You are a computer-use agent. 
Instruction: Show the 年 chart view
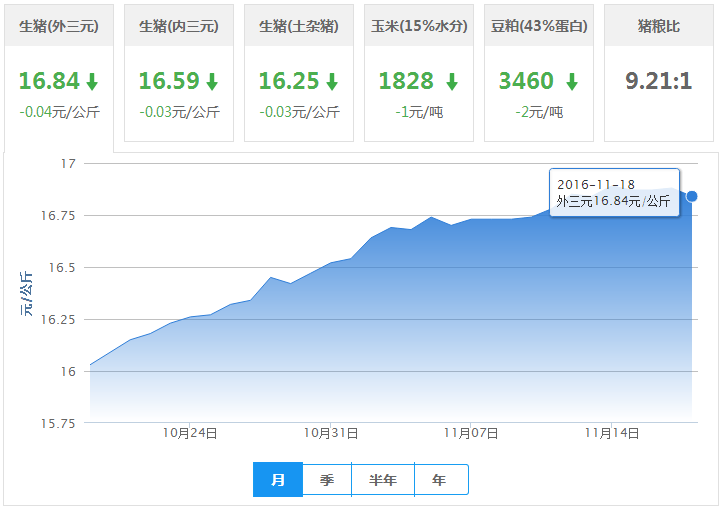440,480
